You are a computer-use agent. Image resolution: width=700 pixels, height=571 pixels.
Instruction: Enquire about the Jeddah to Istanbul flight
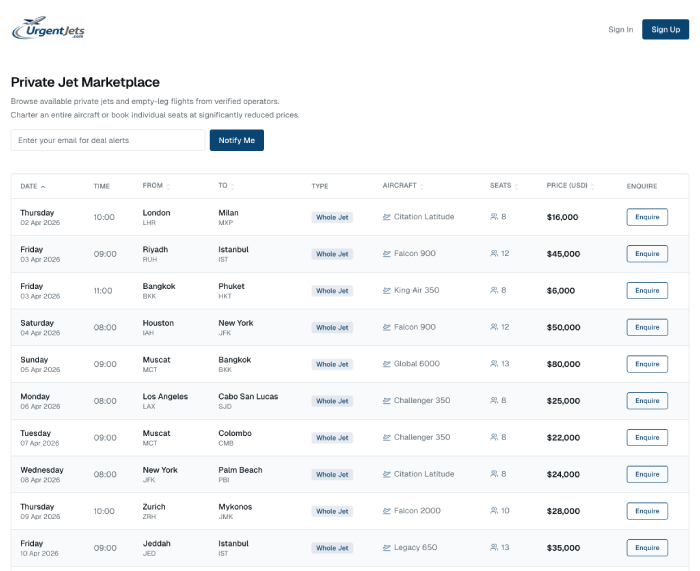647,548
